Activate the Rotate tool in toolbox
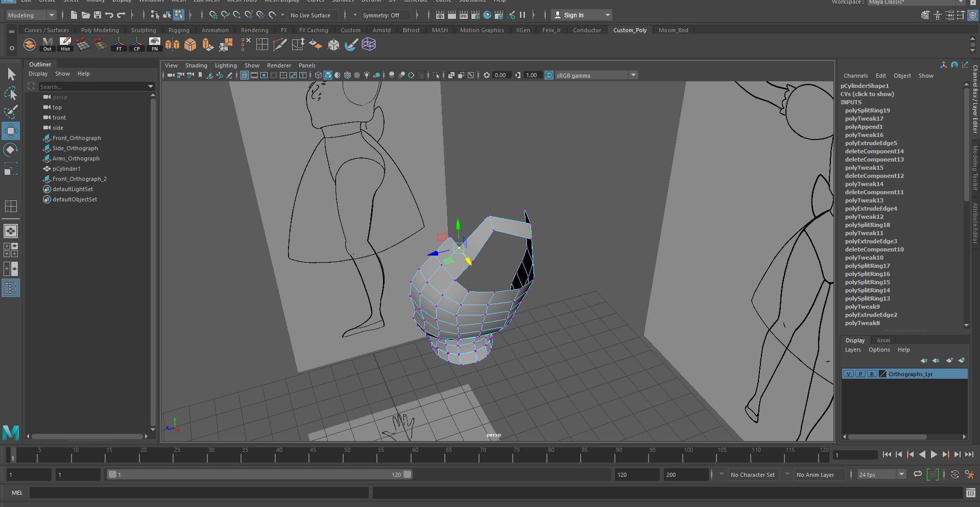The image size is (980, 507). (x=11, y=150)
